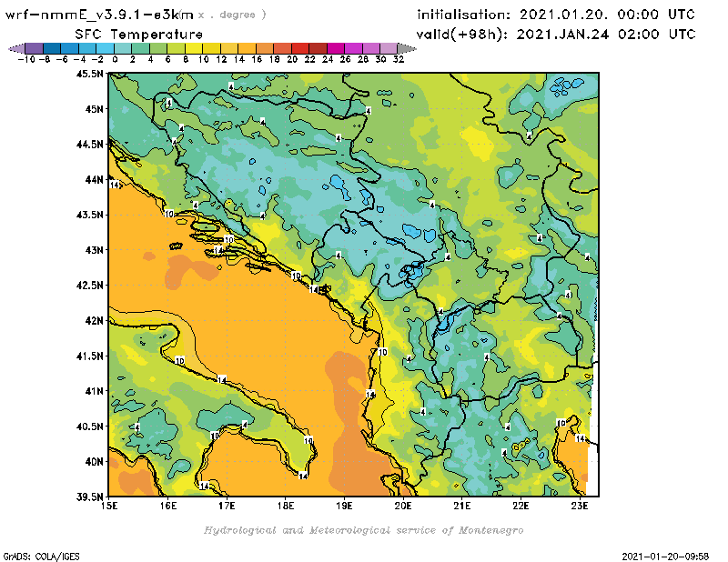The height and width of the screenshot is (562, 728).
Task: Click the gray right arrow end of colorbar
Action: 406,48
